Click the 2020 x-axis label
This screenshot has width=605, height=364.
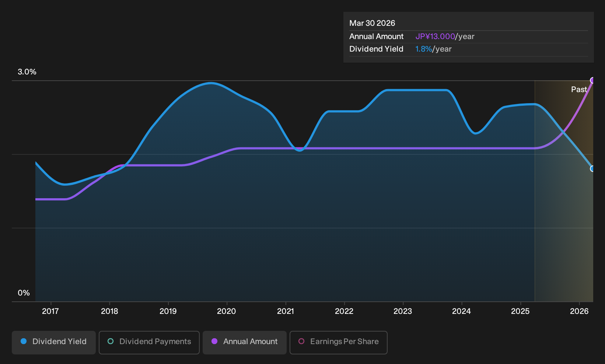click(227, 311)
